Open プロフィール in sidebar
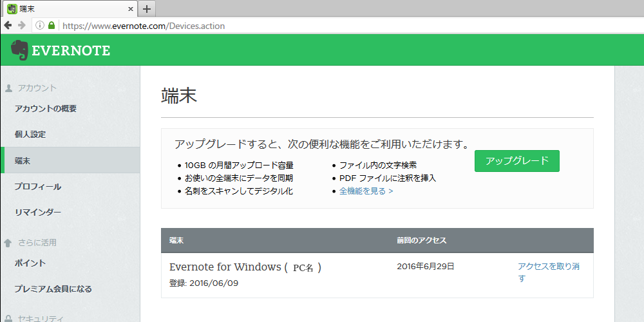The height and width of the screenshot is (322, 644). 38,187
